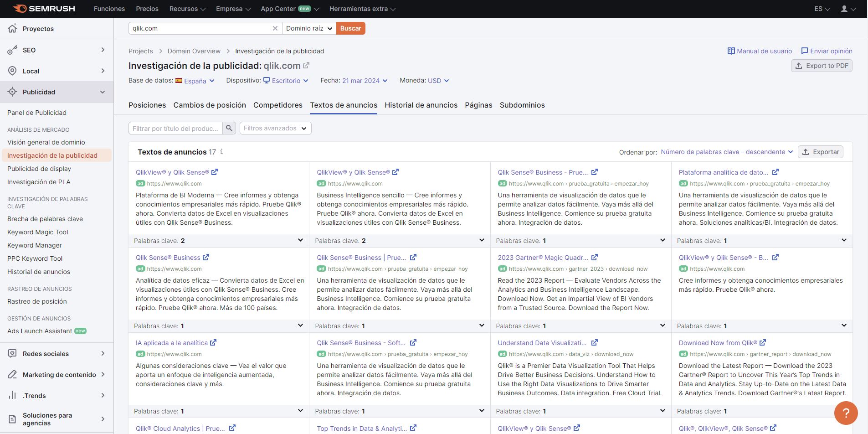The height and width of the screenshot is (434, 868).
Task: Open Keyword Magic Tool in sidebar
Action: 37,232
